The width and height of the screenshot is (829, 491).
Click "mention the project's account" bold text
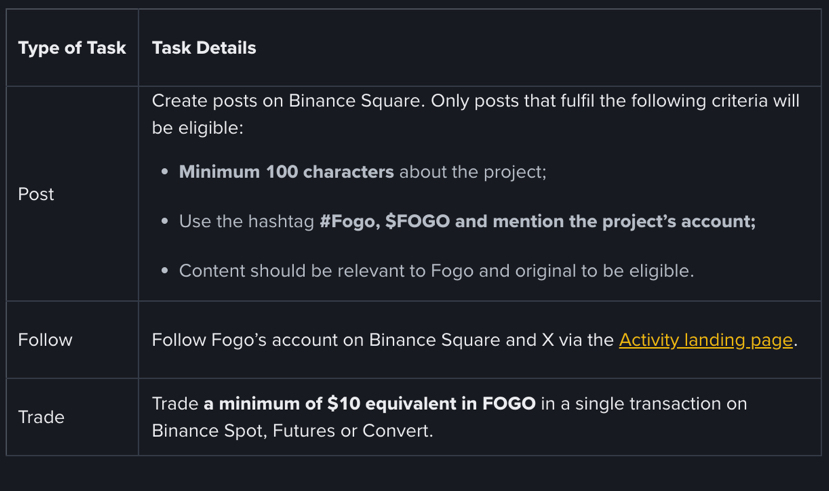coord(605,221)
